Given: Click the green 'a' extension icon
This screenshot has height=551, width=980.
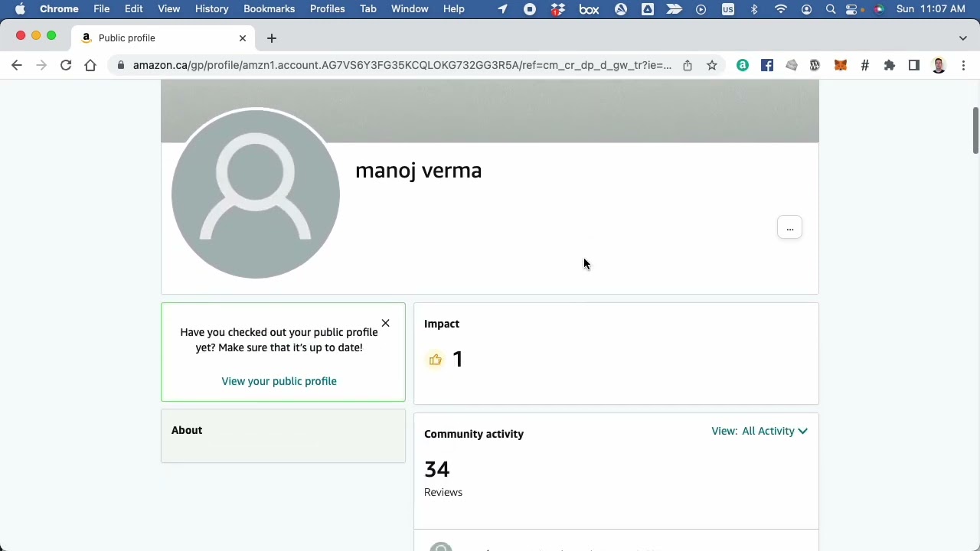Looking at the screenshot, I should (x=743, y=65).
